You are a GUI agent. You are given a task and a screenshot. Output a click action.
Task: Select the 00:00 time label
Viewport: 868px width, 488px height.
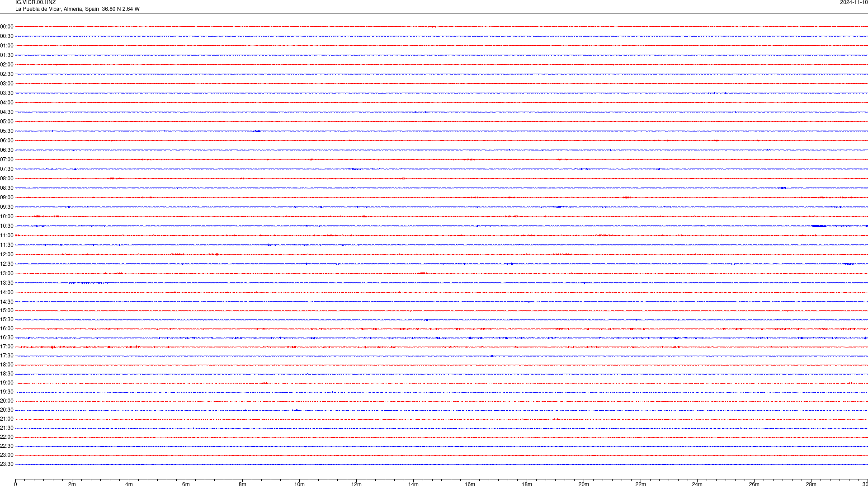[x=7, y=27]
